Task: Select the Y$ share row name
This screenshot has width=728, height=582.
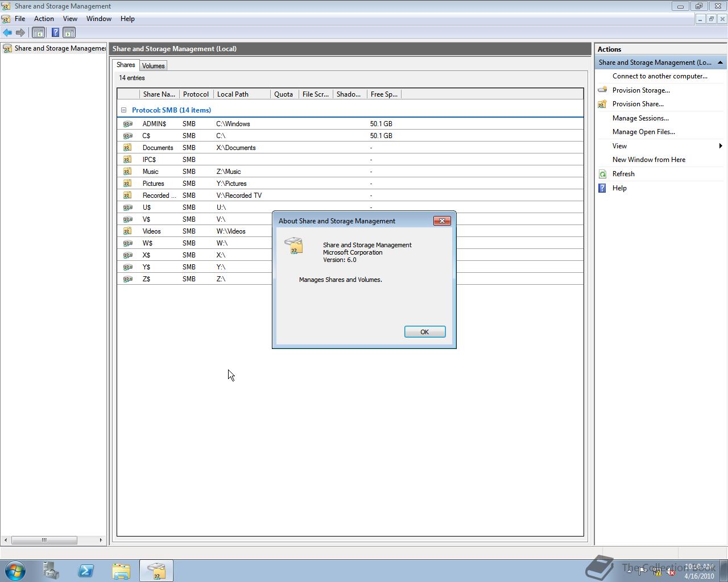Action: coord(147,267)
